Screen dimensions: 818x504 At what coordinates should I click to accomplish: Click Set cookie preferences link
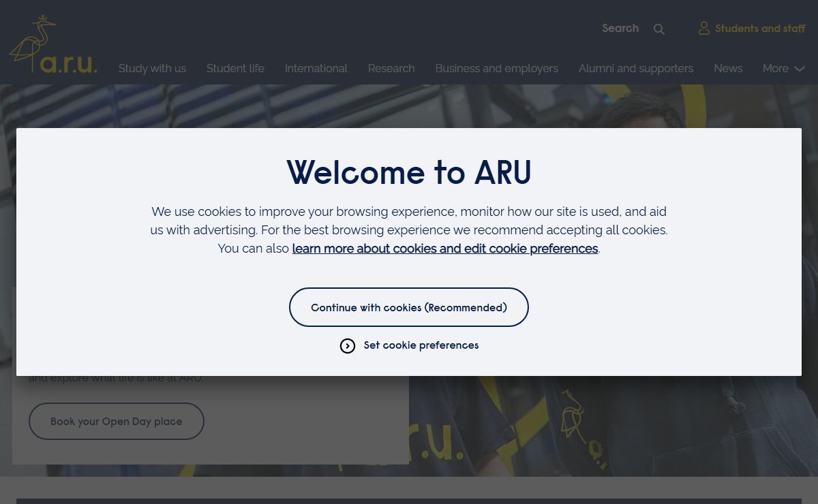[x=421, y=345]
